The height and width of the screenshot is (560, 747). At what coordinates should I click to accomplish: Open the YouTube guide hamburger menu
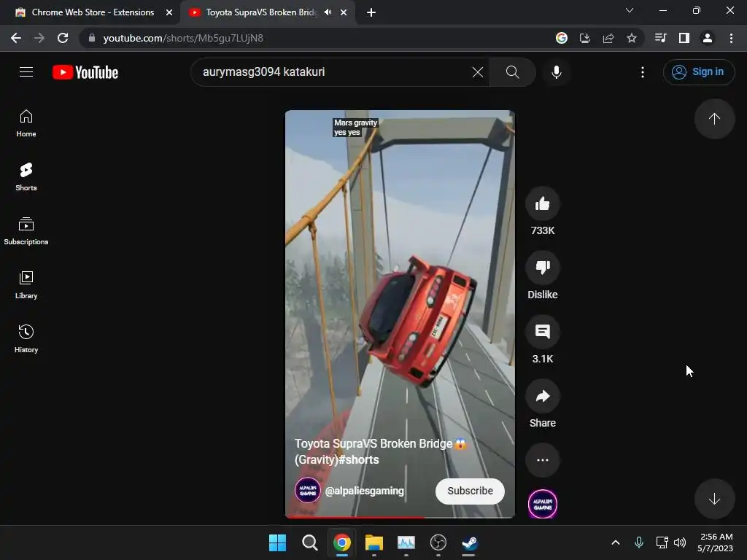coord(26,72)
